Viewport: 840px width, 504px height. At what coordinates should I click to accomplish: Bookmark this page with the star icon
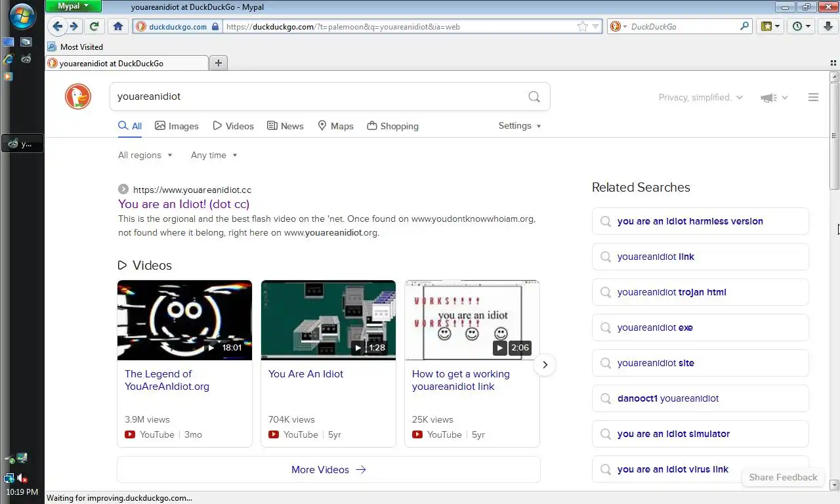[x=583, y=27]
